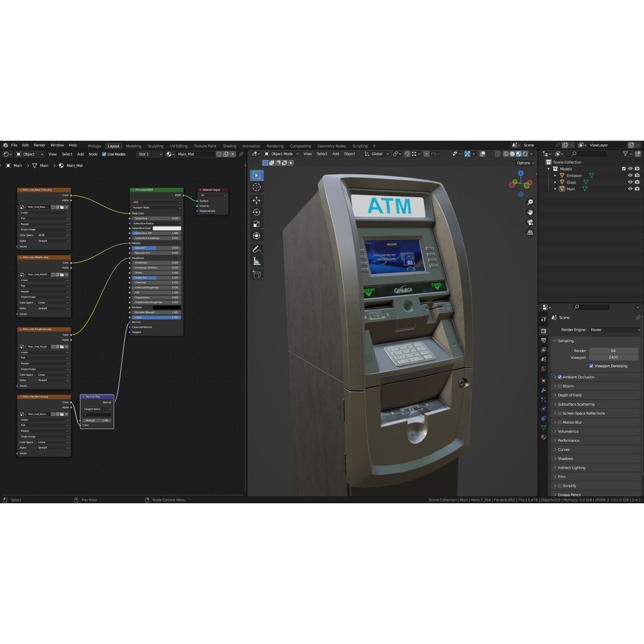The image size is (644, 644).
Task: Select the Transform tool
Action: coord(256,236)
